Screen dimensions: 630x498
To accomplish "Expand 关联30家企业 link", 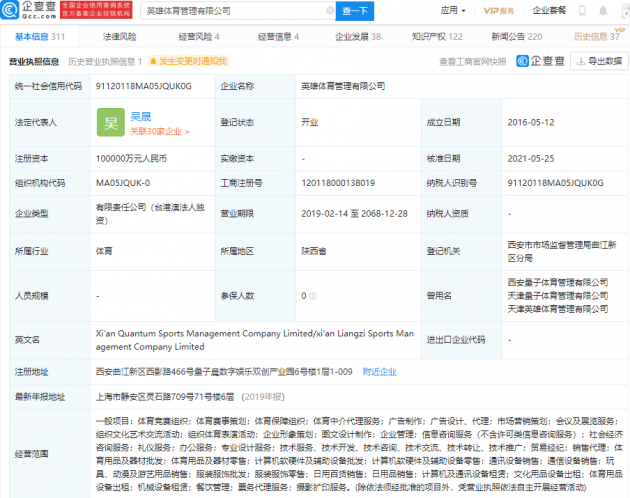I will 160,131.
